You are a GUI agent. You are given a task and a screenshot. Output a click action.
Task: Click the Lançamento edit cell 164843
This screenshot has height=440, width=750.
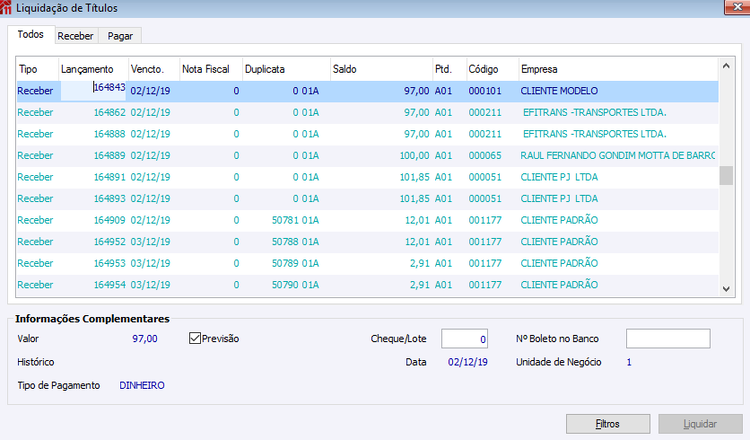pos(93,90)
